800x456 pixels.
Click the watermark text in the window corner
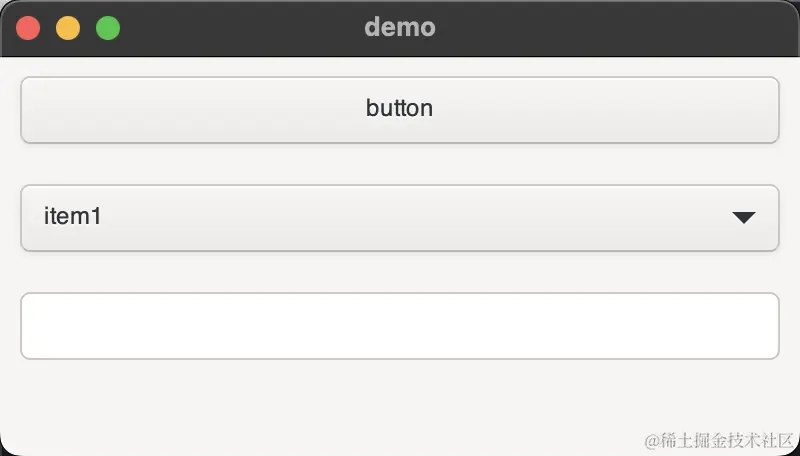click(719, 439)
